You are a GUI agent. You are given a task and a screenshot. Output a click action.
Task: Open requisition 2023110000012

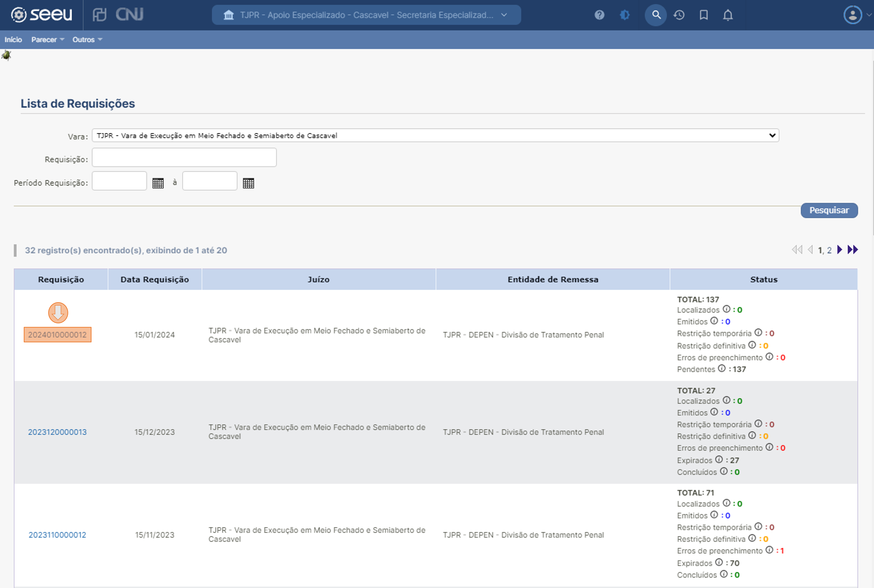coord(58,535)
